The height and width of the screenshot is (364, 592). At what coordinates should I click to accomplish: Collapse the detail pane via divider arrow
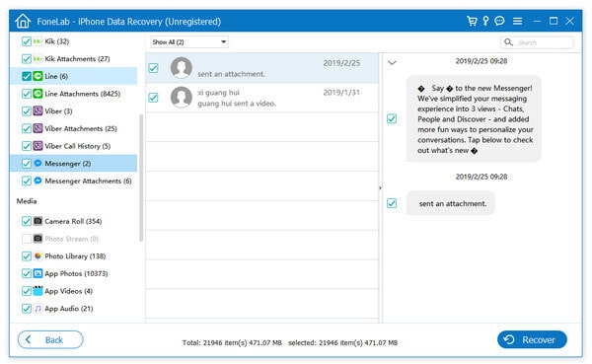click(380, 187)
